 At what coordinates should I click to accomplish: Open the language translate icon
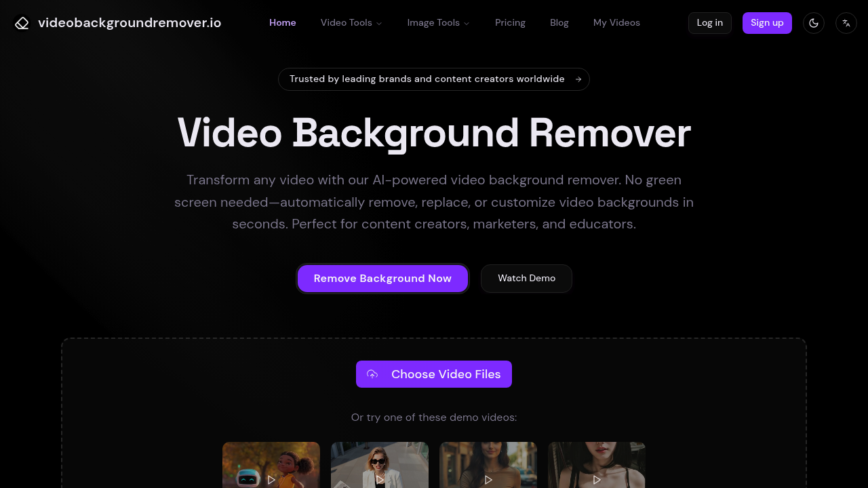tap(846, 23)
